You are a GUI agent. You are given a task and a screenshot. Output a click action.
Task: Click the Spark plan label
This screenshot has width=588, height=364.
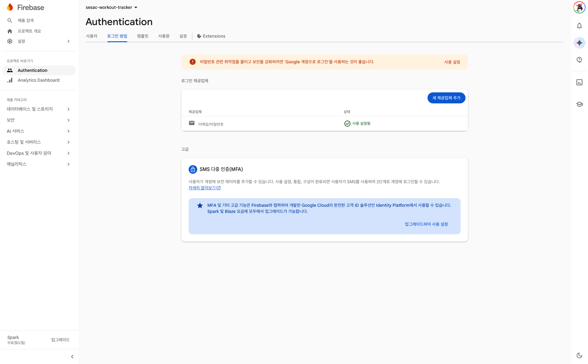[x=13, y=337]
